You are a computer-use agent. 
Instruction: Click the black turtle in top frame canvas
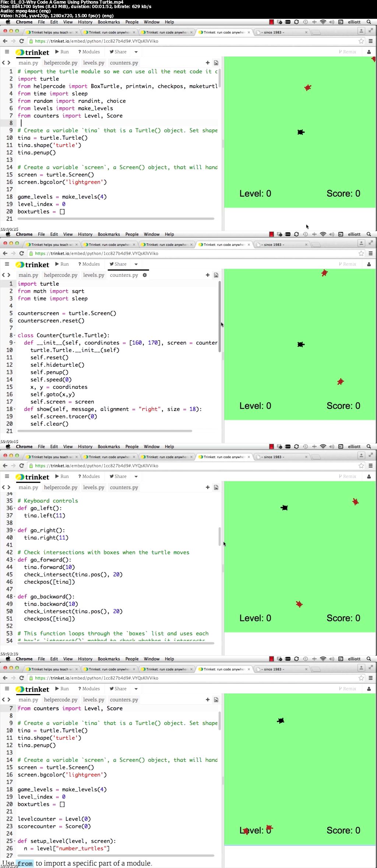pos(301,132)
